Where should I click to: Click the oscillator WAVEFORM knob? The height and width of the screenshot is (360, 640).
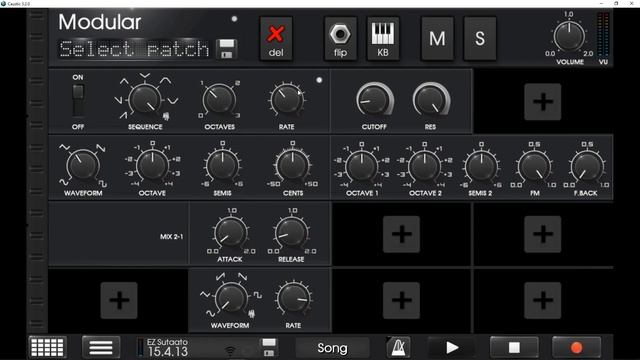pos(83,166)
